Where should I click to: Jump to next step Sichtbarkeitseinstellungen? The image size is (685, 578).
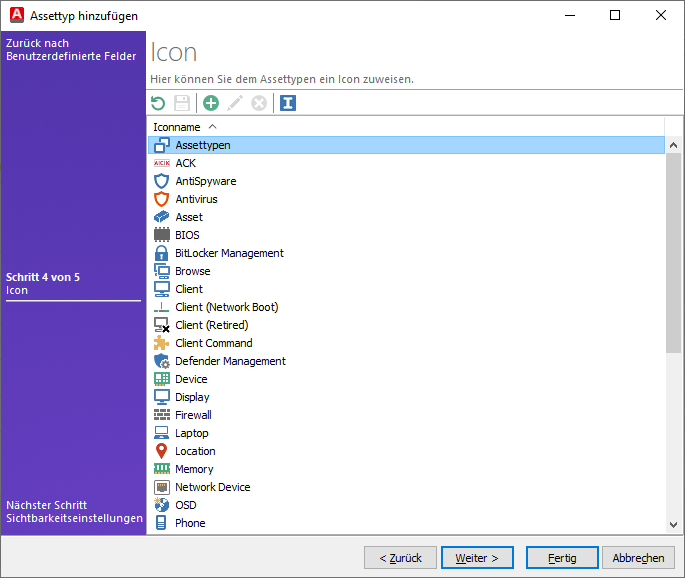point(74,512)
